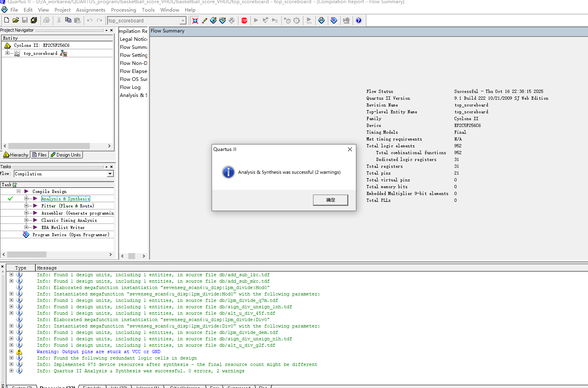This screenshot has height=388, width=588.
Task: Close the Tasks panel
Action: click(x=111, y=167)
